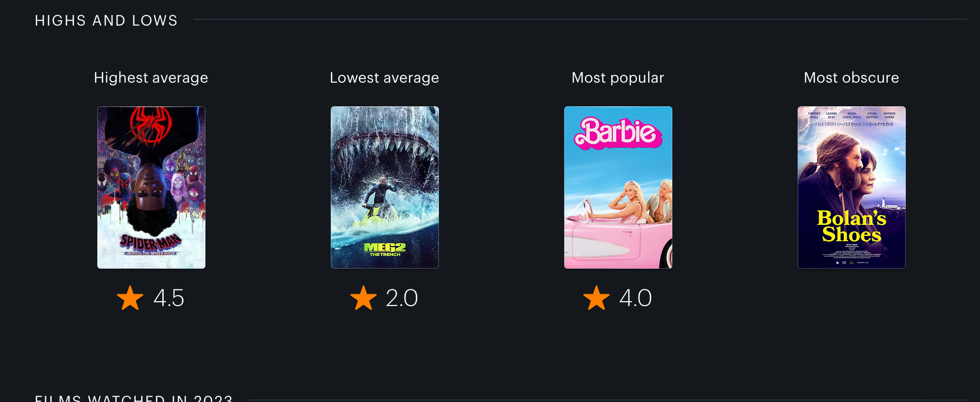
Task: Click the orange star beside 4.0 rating
Action: 596,298
